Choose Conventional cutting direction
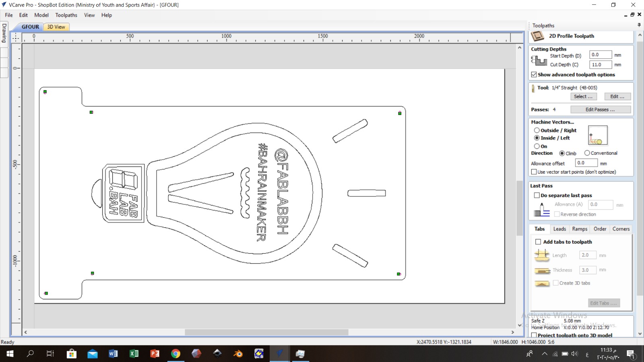644x362 pixels. point(587,153)
